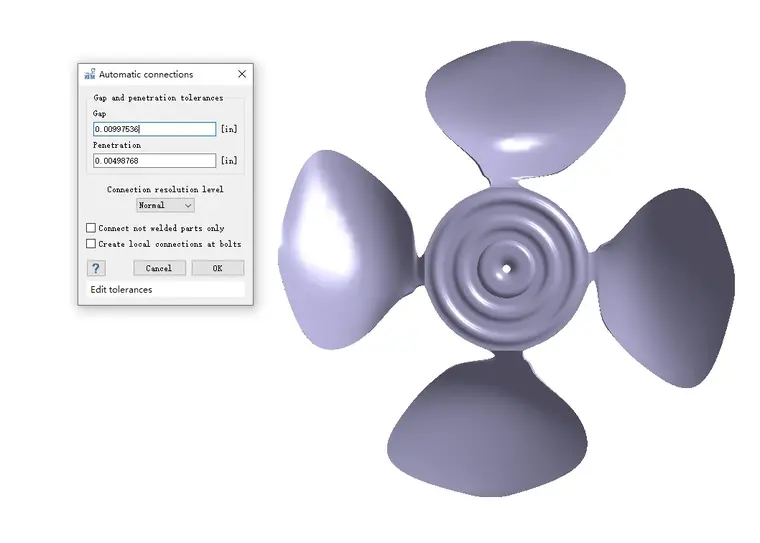The image size is (760, 543).
Task: Enable Connect not welded parts only
Action: tap(91, 228)
